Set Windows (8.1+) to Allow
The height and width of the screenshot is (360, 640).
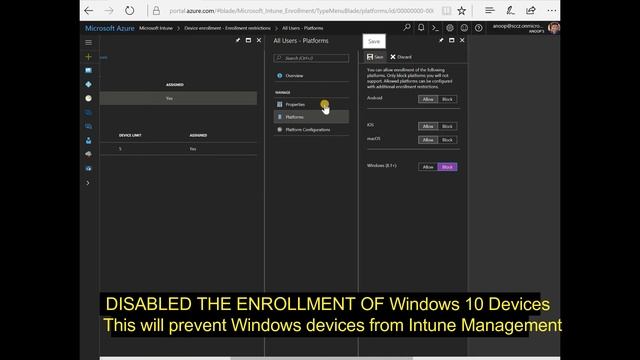(428, 167)
